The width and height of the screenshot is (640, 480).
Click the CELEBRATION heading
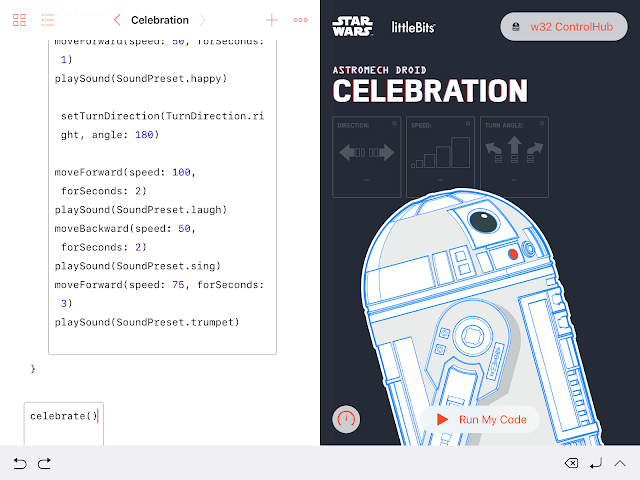pyautogui.click(x=430, y=91)
